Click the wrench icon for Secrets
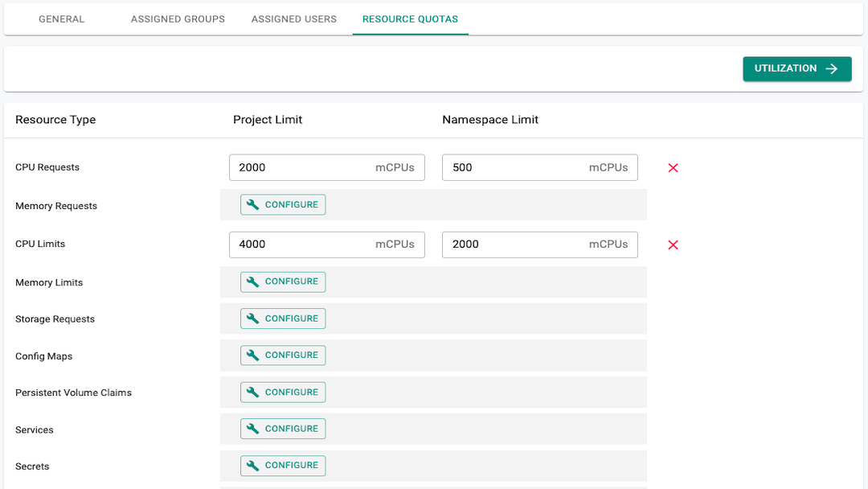This screenshot has height=489, width=868. 253,466
